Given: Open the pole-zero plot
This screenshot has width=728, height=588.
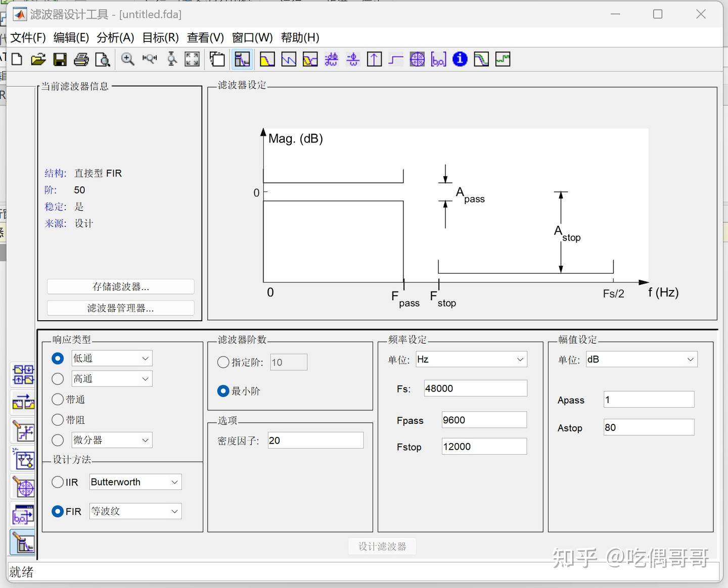Looking at the screenshot, I should pos(417,59).
